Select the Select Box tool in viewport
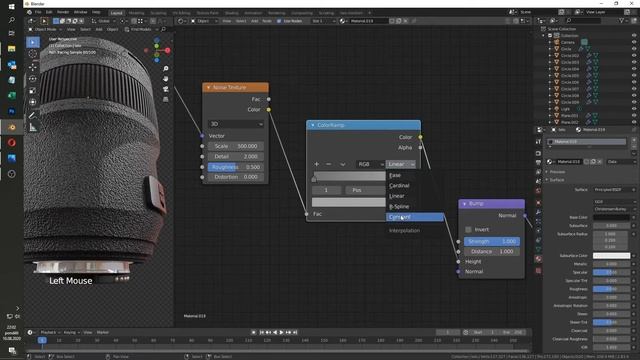This screenshot has height=360, width=640. (x=33, y=42)
